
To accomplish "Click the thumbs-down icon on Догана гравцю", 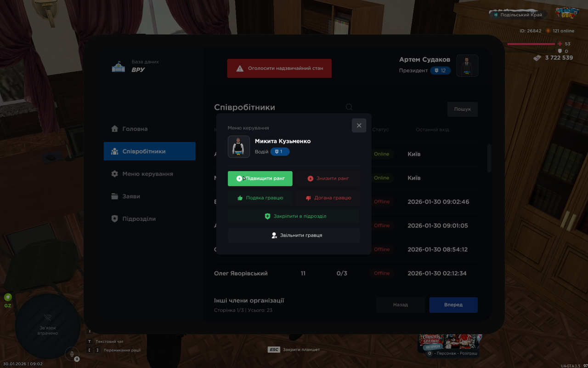I will coord(309,198).
